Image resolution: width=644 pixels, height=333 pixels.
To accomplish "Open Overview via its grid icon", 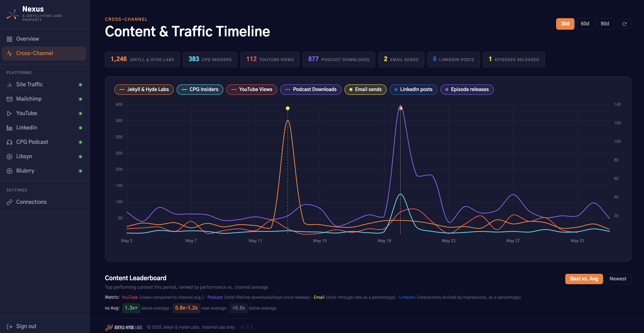I will tap(9, 39).
